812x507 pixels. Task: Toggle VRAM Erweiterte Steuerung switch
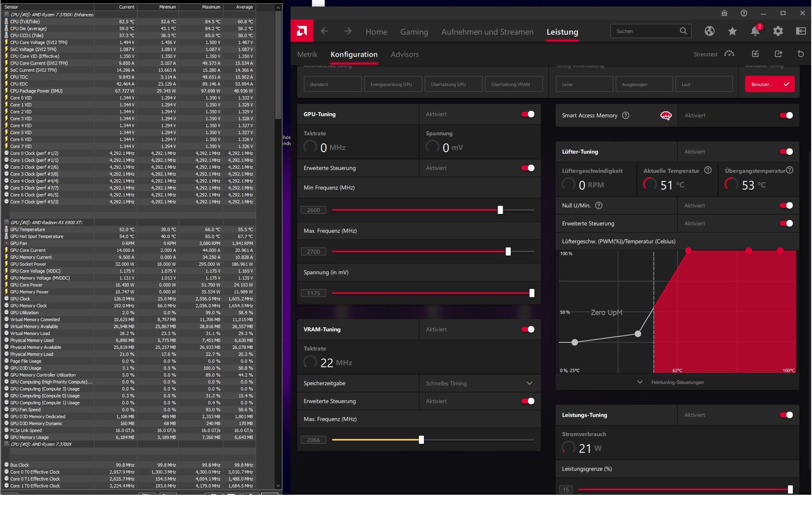tap(528, 401)
